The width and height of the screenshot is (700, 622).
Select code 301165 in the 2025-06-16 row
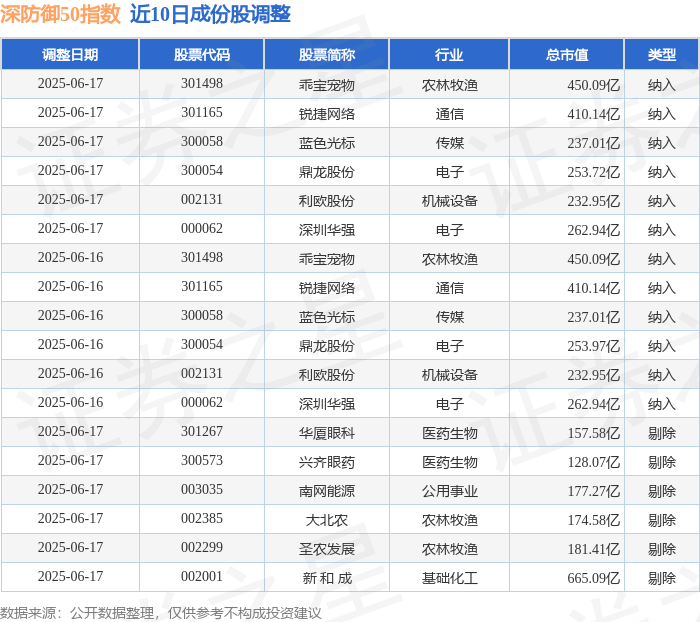coord(202,286)
